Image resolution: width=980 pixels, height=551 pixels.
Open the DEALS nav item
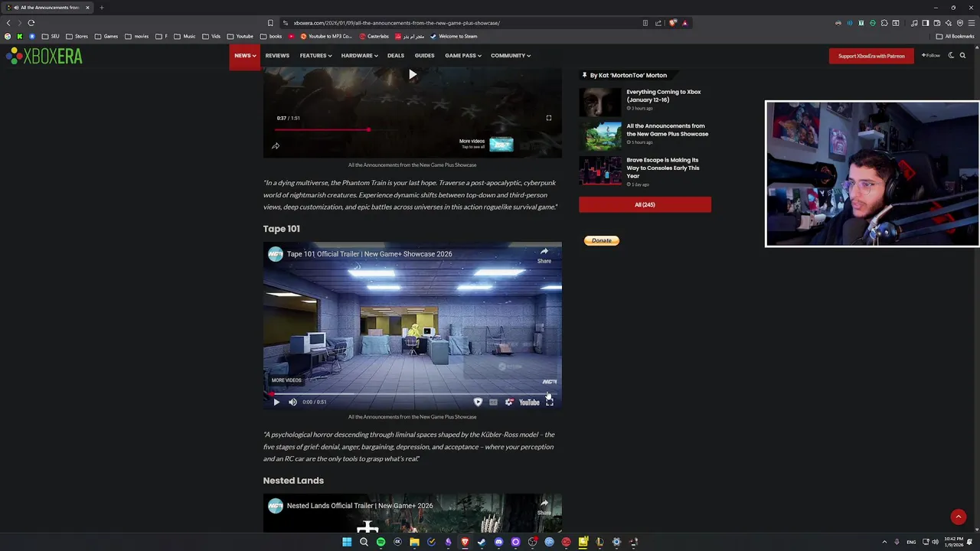pyautogui.click(x=396, y=55)
